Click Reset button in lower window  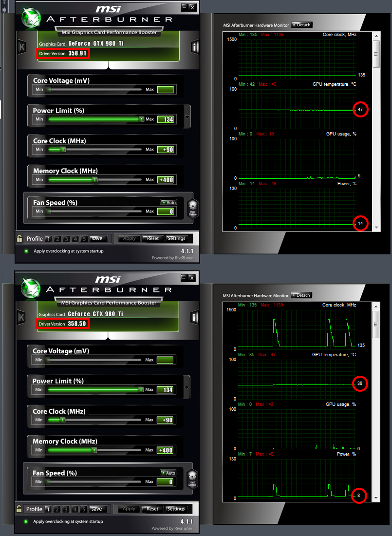pos(152,509)
